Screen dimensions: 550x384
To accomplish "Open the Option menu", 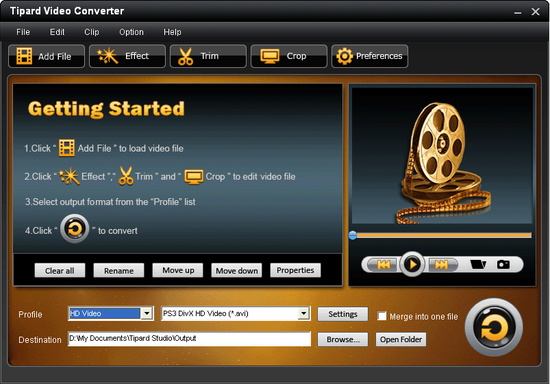I will (x=132, y=32).
